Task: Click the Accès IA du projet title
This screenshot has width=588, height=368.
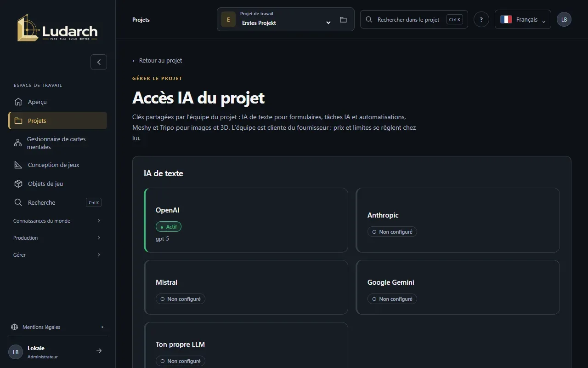Action: tap(198, 98)
